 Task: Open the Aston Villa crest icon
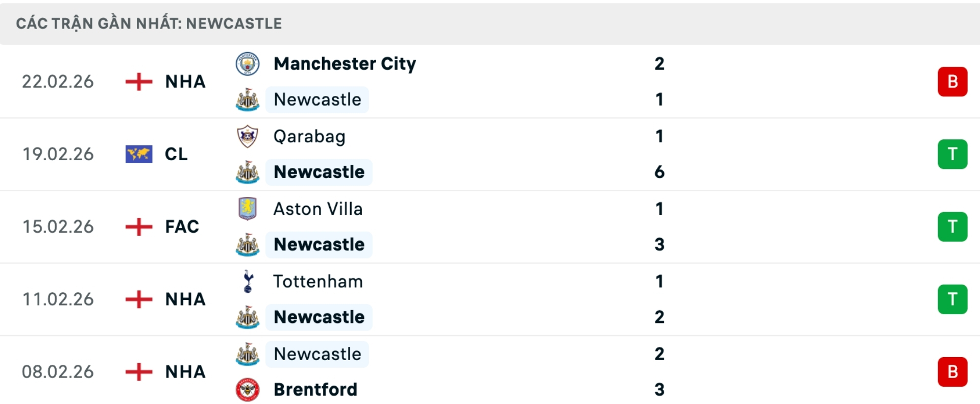click(x=247, y=209)
